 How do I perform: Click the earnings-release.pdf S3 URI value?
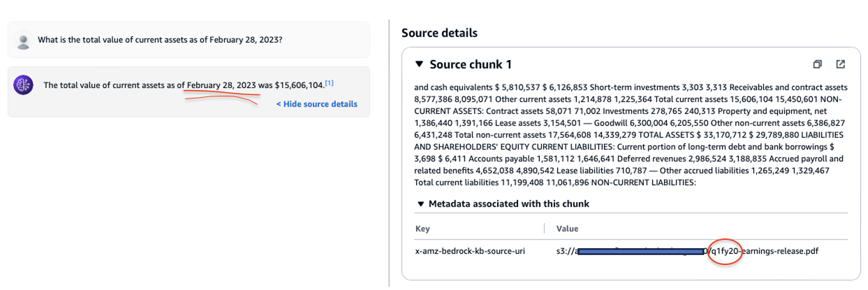coord(778,251)
